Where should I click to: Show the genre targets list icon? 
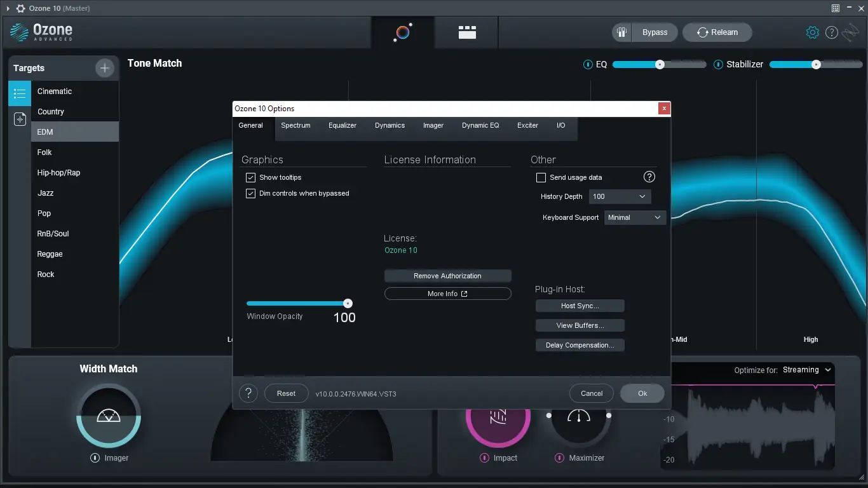point(20,93)
